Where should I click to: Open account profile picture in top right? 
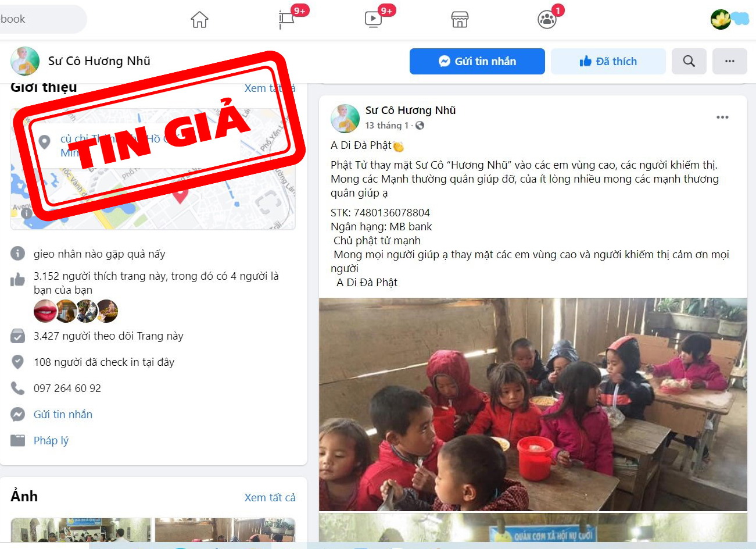(x=721, y=19)
